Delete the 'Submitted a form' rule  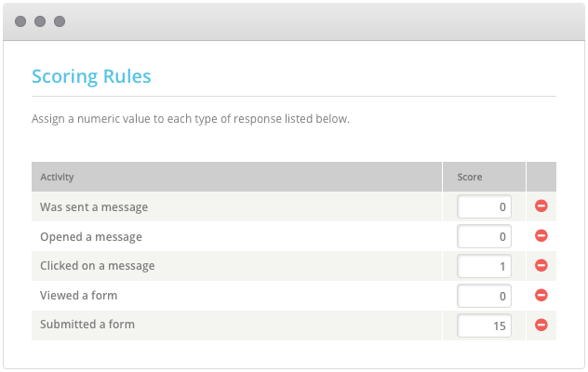(x=541, y=325)
